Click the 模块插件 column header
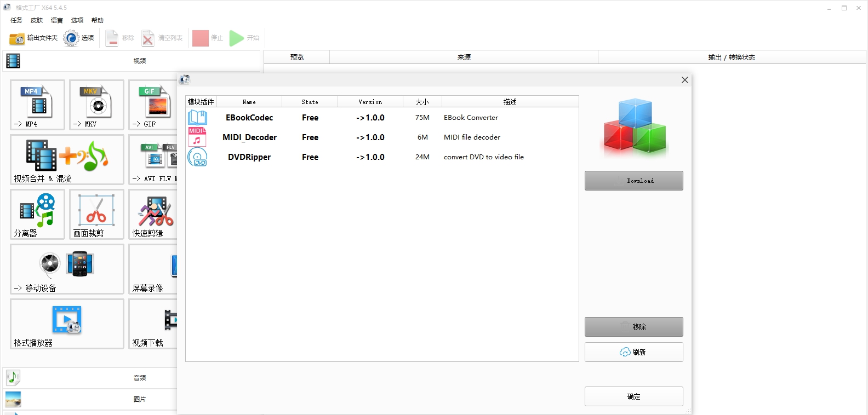 201,102
